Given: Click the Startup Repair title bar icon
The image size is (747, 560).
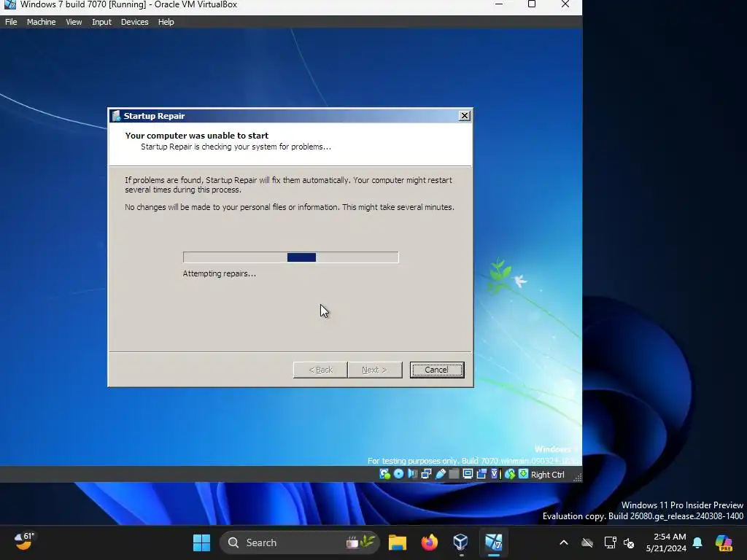Looking at the screenshot, I should pyautogui.click(x=116, y=116).
